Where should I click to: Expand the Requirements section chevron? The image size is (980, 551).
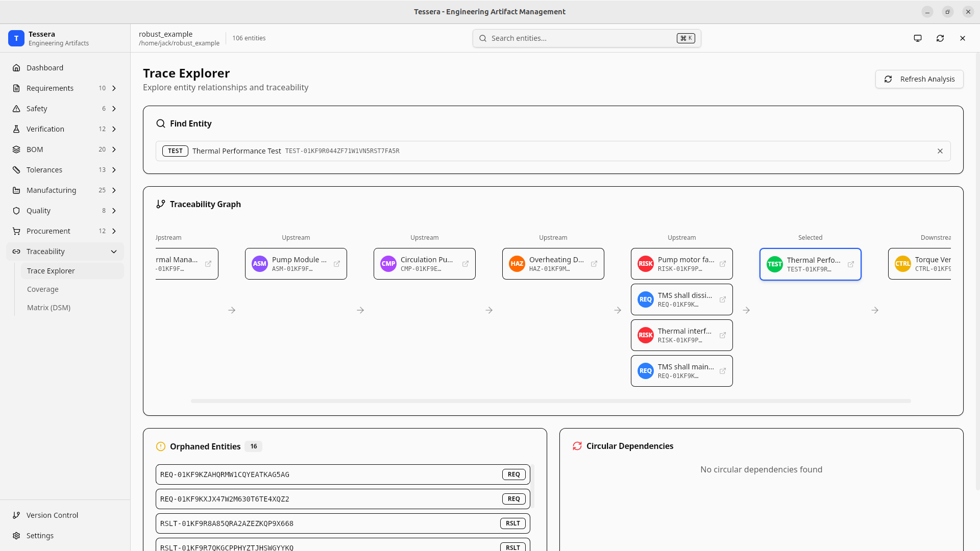tap(114, 88)
